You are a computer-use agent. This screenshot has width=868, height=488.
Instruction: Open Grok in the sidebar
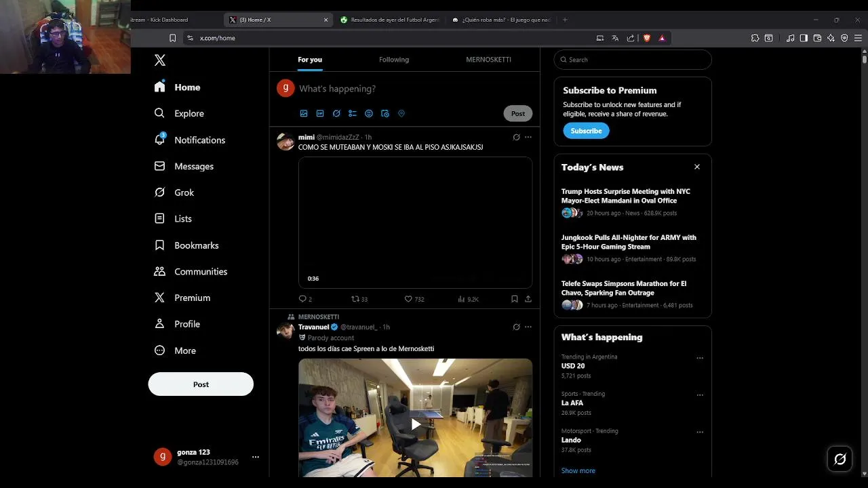coord(174,192)
